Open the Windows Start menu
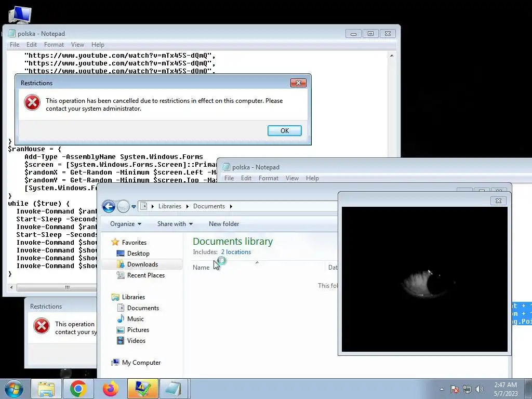 coord(14,389)
